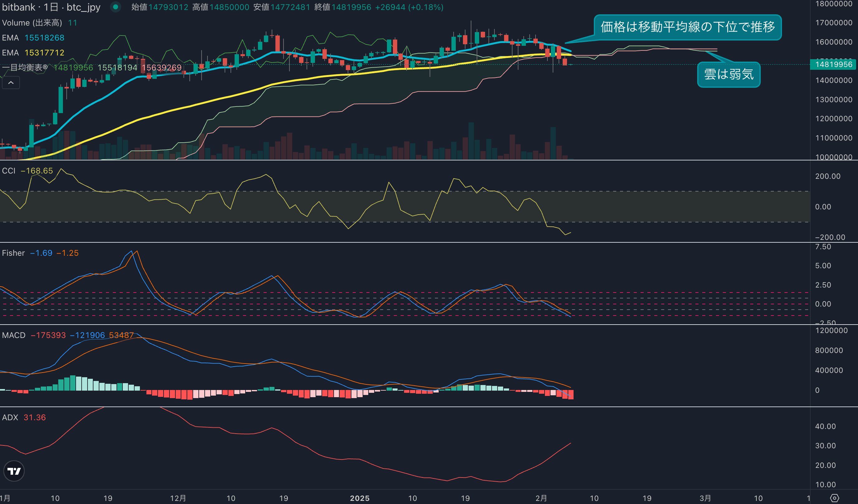Click the green market status dot
This screenshot has width=858, height=504.
(115, 7)
